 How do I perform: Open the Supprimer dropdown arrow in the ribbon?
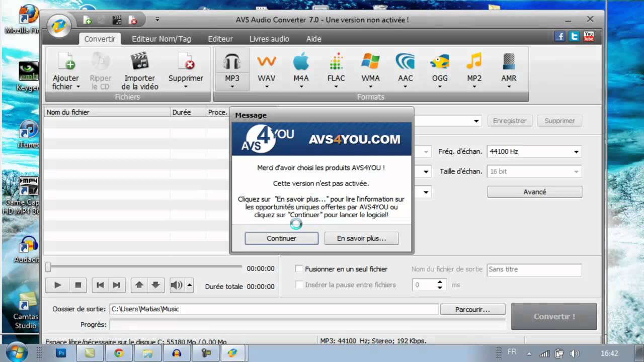(186, 87)
